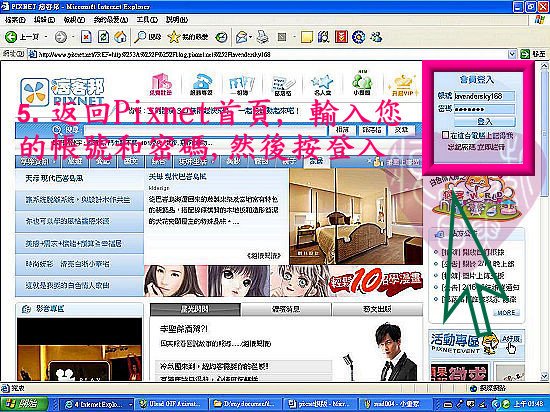
Task: Open the blue telephone icon in PIXNET header
Action: tap(201, 85)
